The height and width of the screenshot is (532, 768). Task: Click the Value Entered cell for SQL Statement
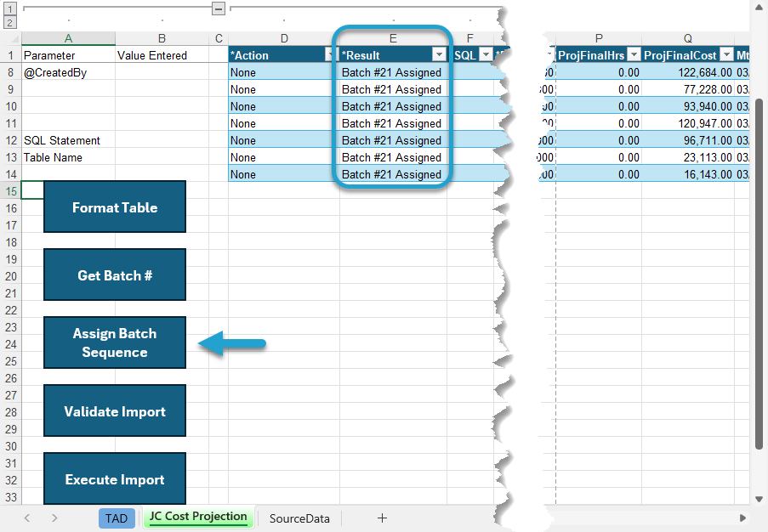162,140
